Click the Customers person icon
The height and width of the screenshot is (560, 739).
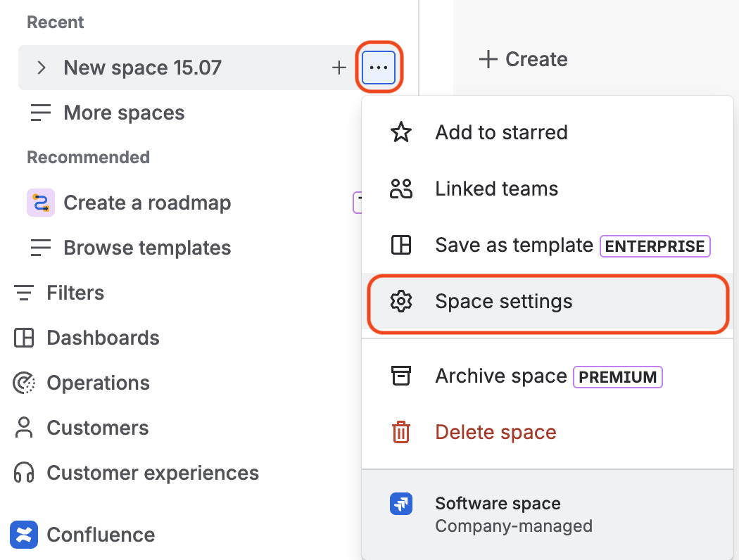[24, 428]
